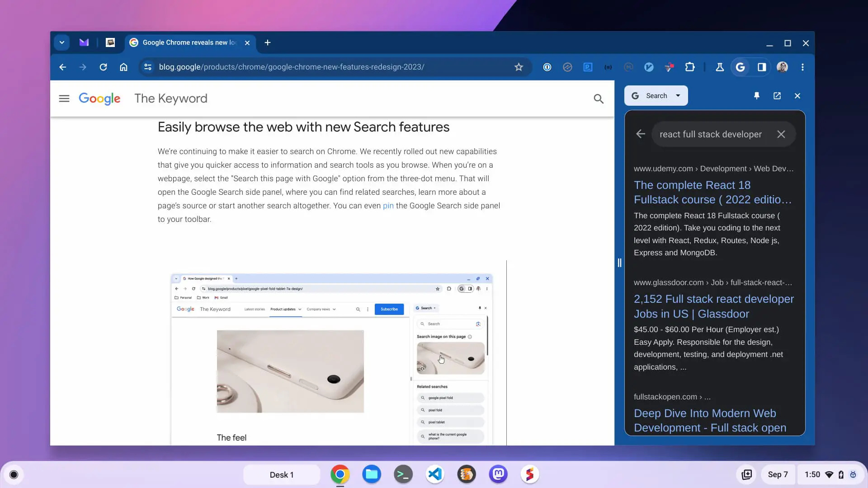Open the shelf tote holding space icon
The image size is (868, 488).
click(x=747, y=474)
